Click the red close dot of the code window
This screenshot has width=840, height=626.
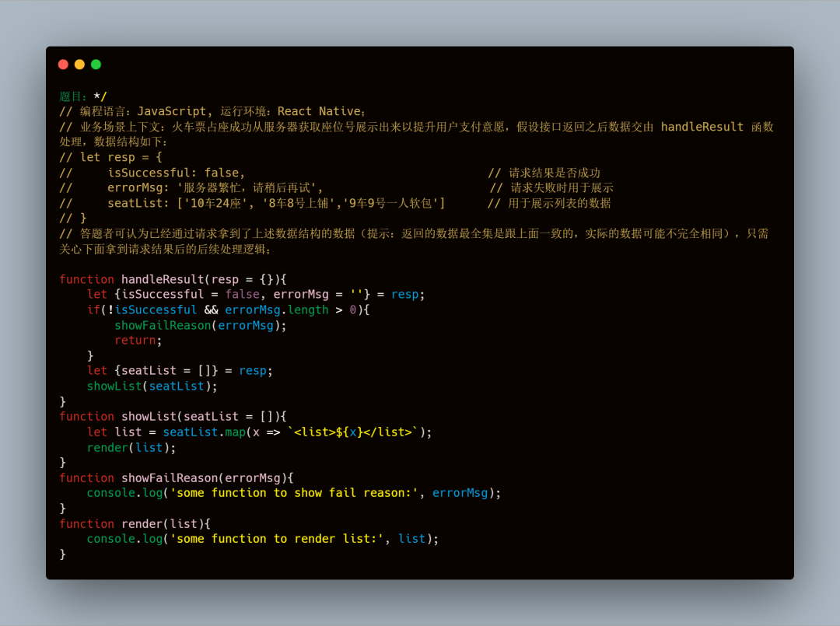pos(63,65)
